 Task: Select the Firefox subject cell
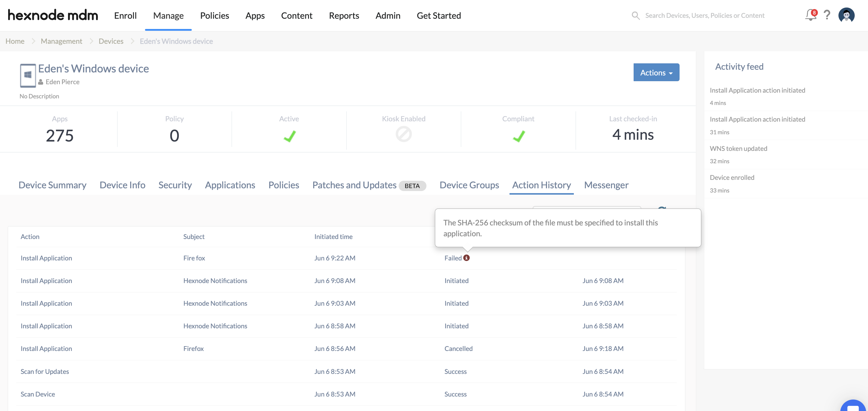point(193,349)
